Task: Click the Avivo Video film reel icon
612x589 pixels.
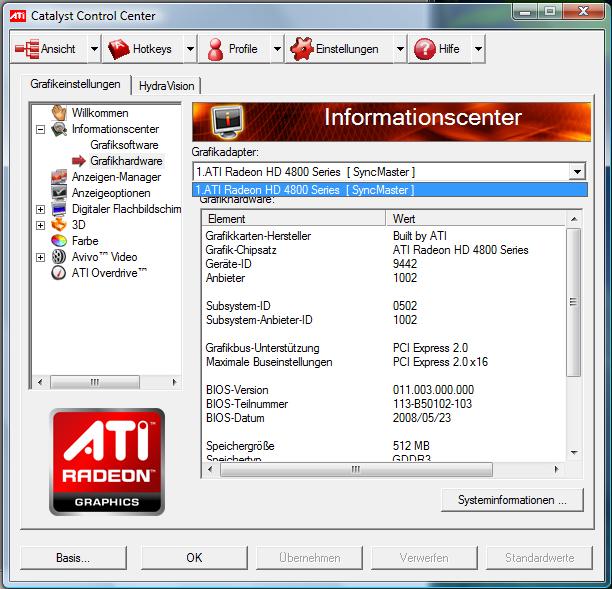Action: pyautogui.click(x=59, y=257)
